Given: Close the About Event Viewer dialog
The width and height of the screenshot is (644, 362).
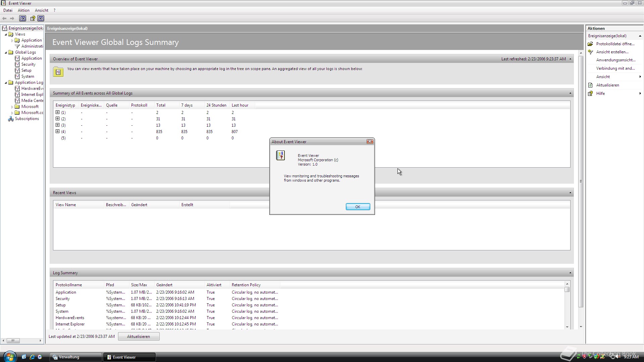Looking at the screenshot, I should pos(370,141).
